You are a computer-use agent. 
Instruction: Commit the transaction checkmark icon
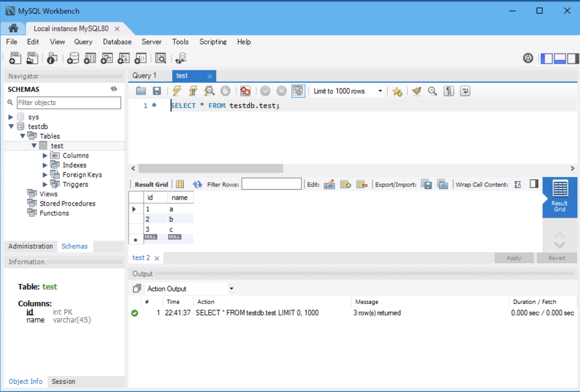[x=265, y=91]
